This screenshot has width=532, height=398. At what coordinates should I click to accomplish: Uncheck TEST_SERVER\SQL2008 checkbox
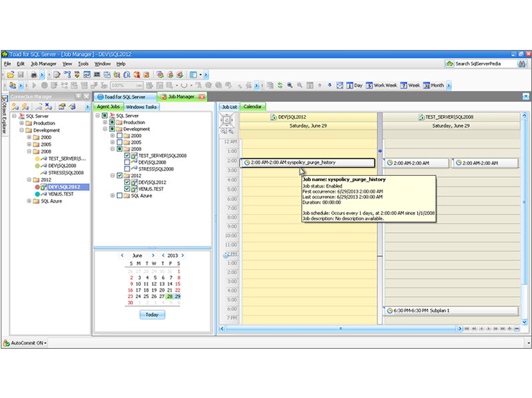(x=127, y=156)
